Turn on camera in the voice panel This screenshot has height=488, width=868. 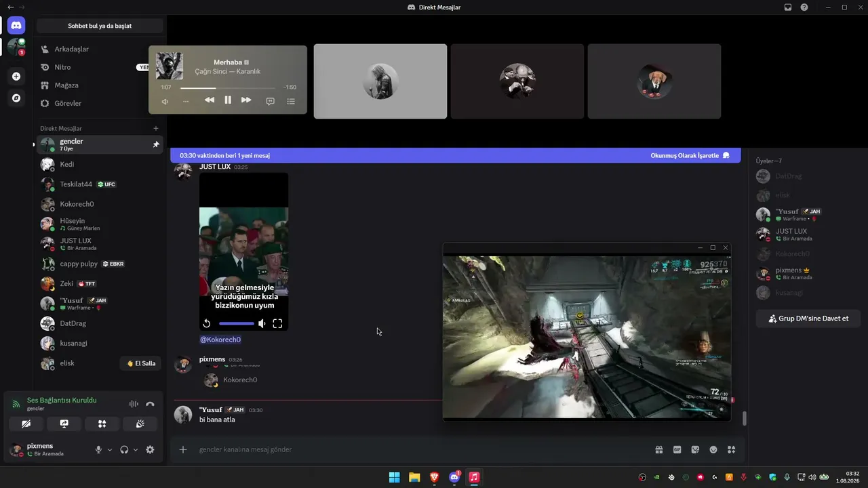point(26,424)
